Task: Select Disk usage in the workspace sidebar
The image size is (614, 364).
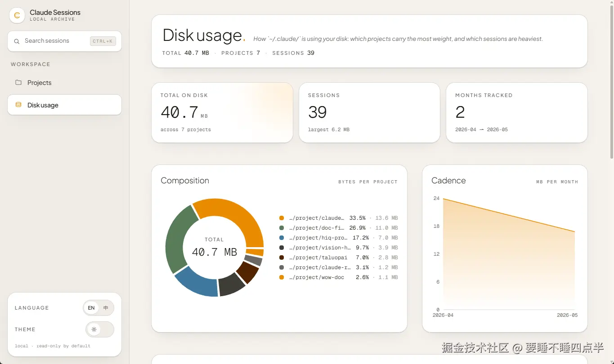Action: (x=65, y=105)
